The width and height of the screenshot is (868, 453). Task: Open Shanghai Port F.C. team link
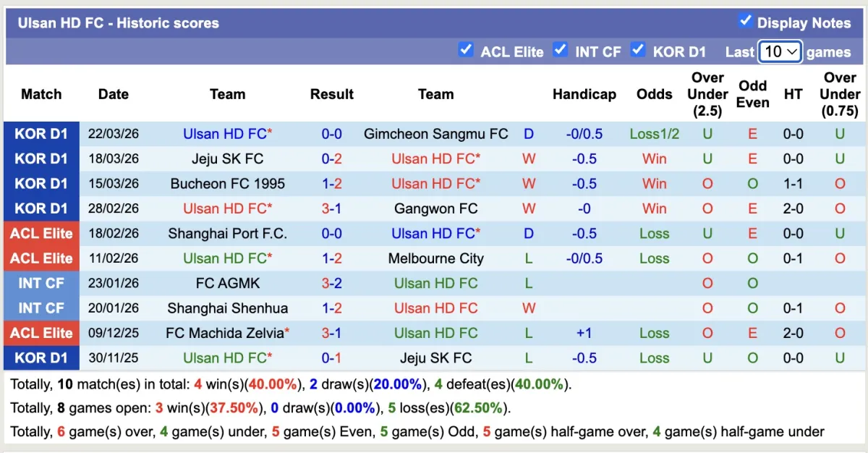[227, 234]
